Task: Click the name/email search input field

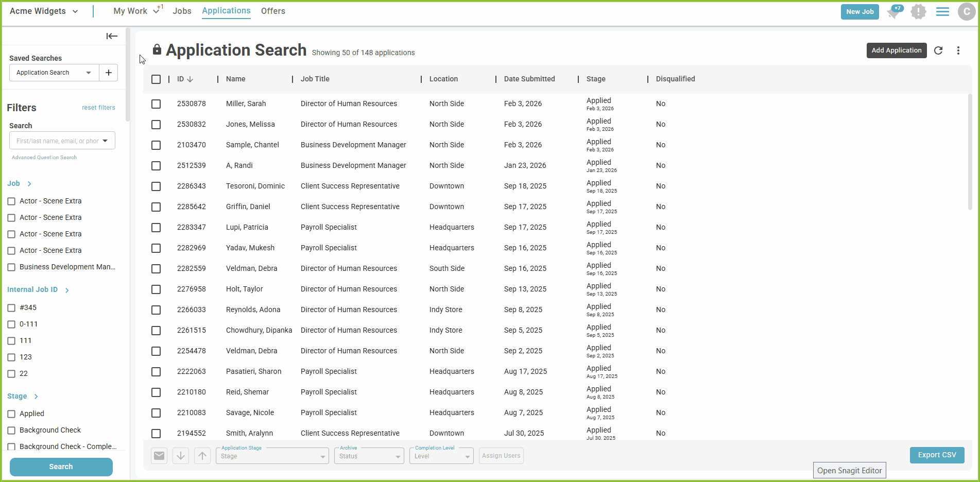Action: (62, 141)
